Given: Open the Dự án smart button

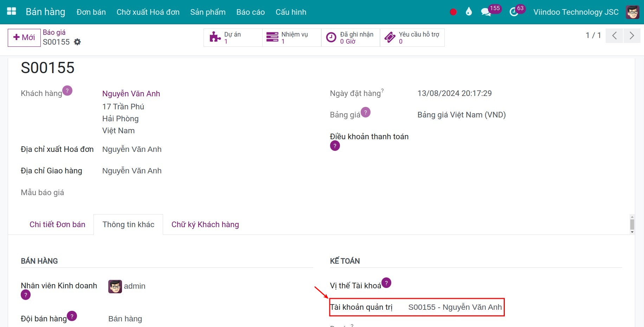Looking at the screenshot, I should [232, 37].
